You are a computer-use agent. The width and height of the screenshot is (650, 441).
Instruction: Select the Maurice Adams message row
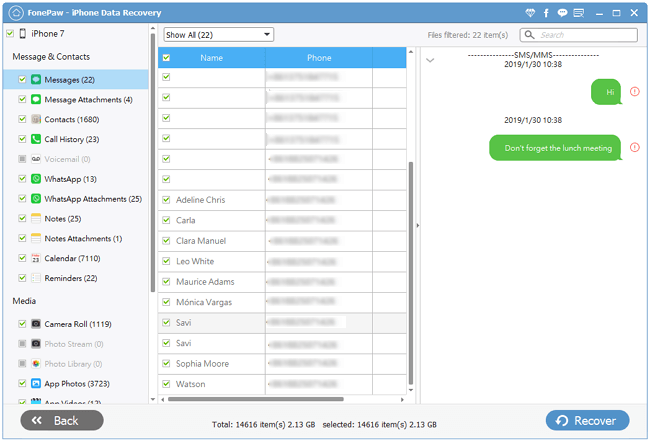coord(282,282)
